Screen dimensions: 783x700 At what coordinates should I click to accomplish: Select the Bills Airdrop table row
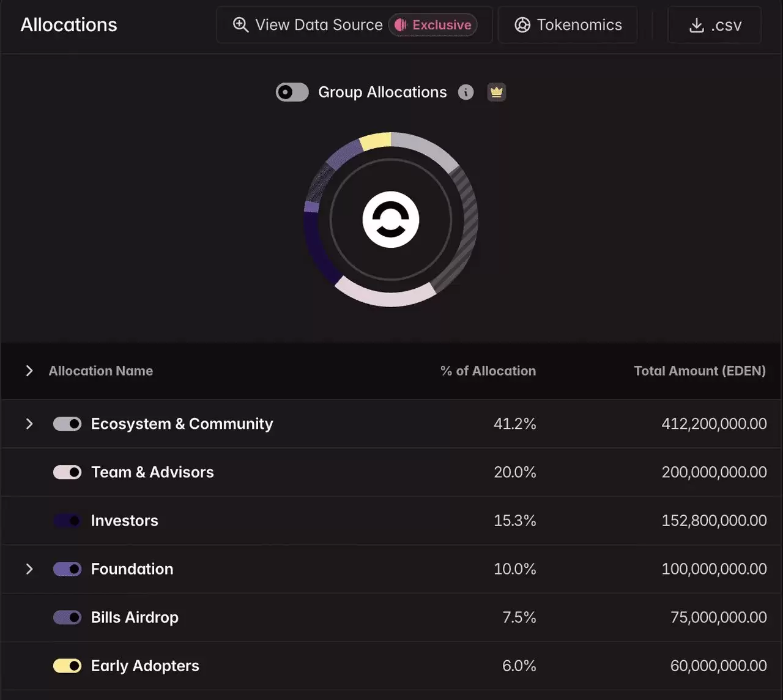(391, 617)
